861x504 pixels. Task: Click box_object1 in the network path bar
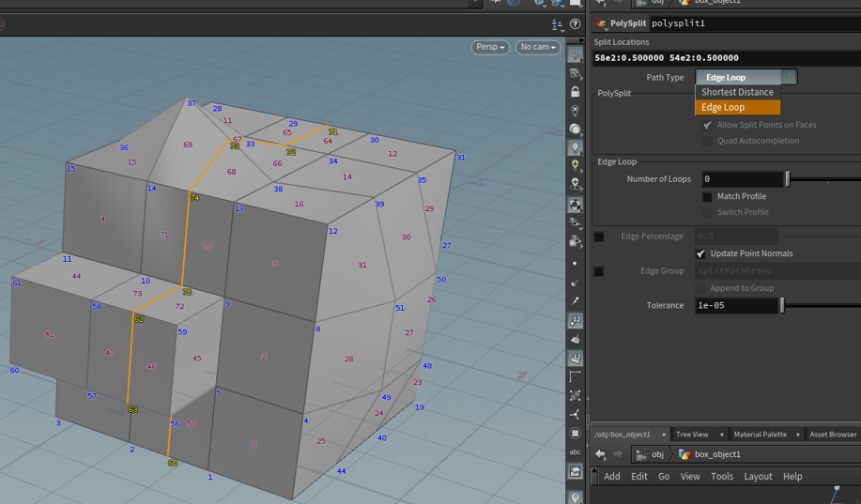click(716, 454)
